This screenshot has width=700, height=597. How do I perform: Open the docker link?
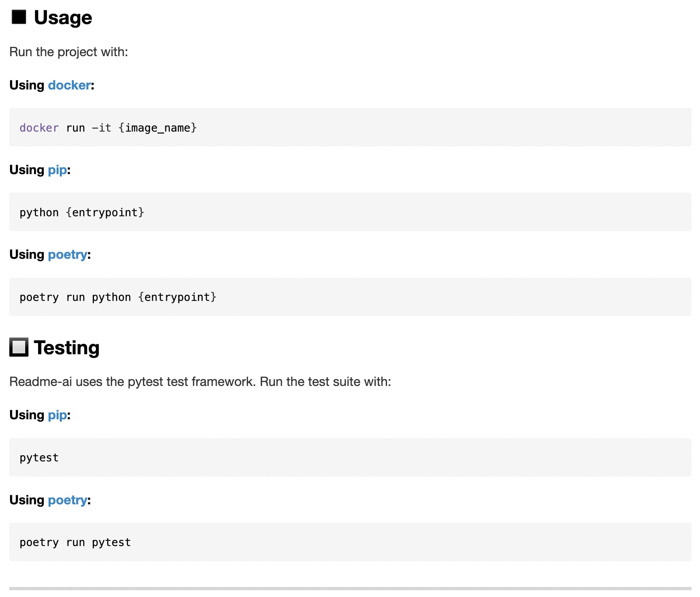[69, 85]
